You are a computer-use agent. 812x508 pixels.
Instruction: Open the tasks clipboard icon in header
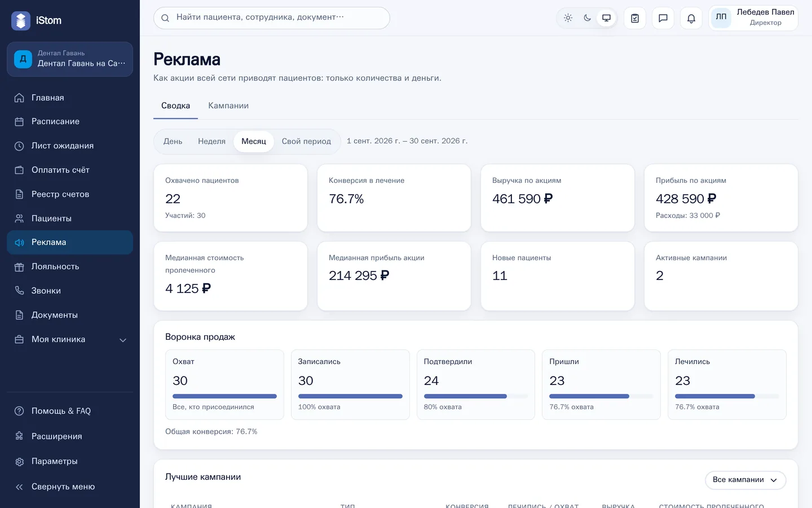click(635, 18)
